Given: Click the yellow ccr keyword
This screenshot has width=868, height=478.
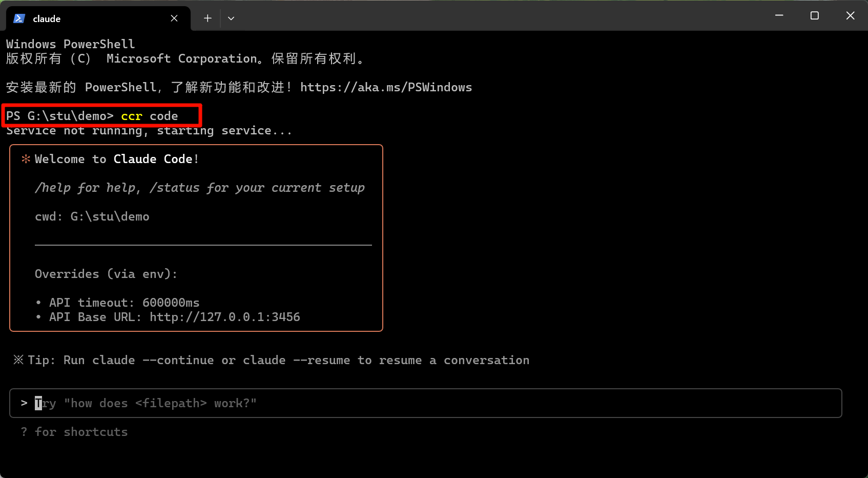Looking at the screenshot, I should pos(131,116).
